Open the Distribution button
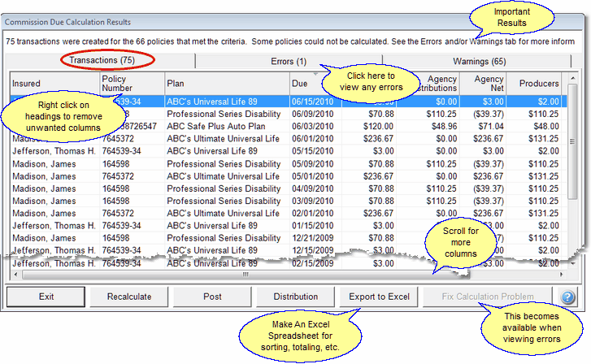Screen dimensions: 591x364 [x=295, y=297]
